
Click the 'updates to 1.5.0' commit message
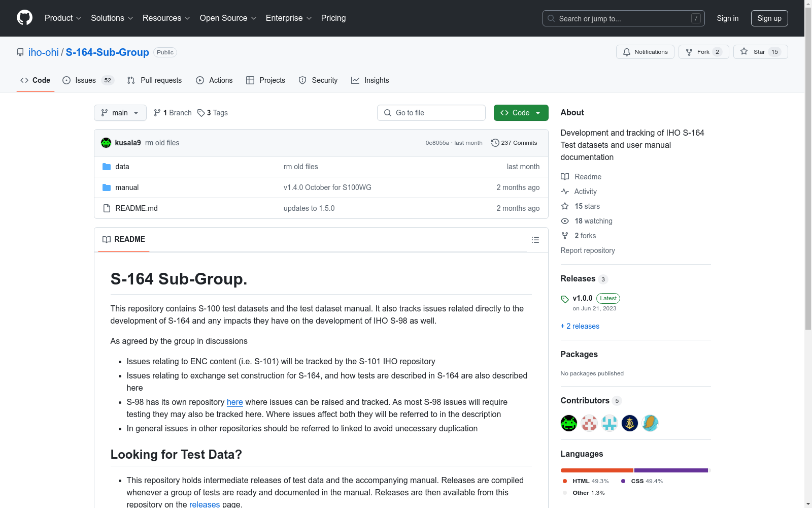[309, 208]
